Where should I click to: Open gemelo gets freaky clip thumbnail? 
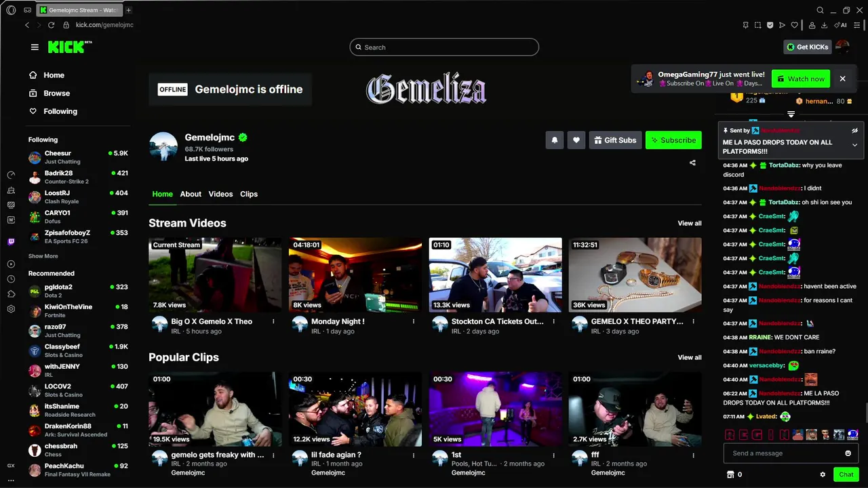[x=215, y=409]
